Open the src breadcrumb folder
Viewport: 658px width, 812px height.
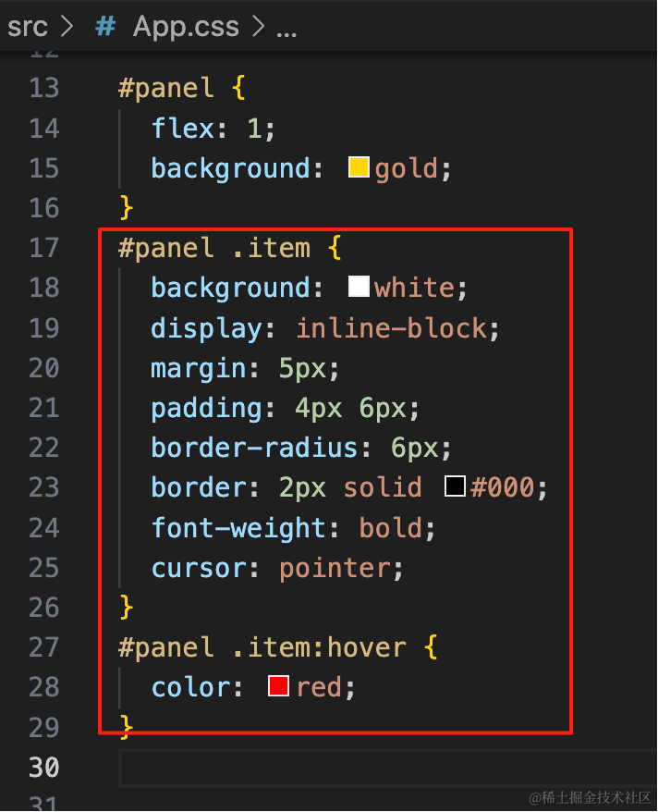pyautogui.click(x=28, y=27)
